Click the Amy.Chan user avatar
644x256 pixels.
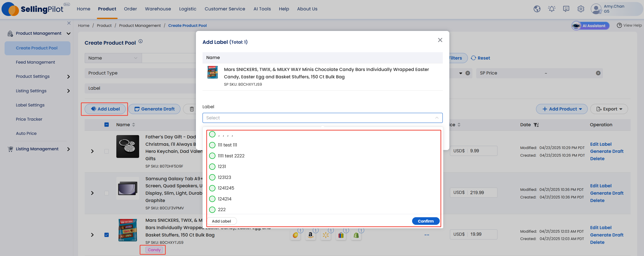tap(596, 9)
